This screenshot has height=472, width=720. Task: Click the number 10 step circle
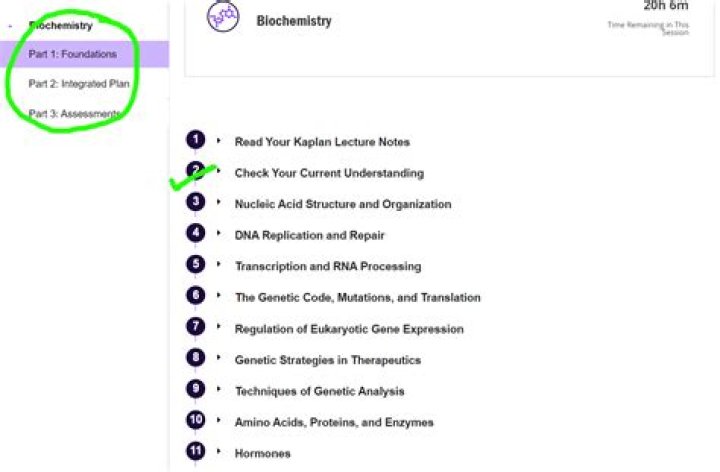[x=196, y=421]
